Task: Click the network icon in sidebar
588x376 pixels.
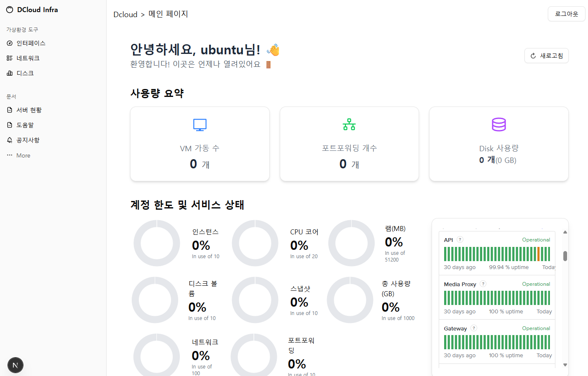Action: 10,58
